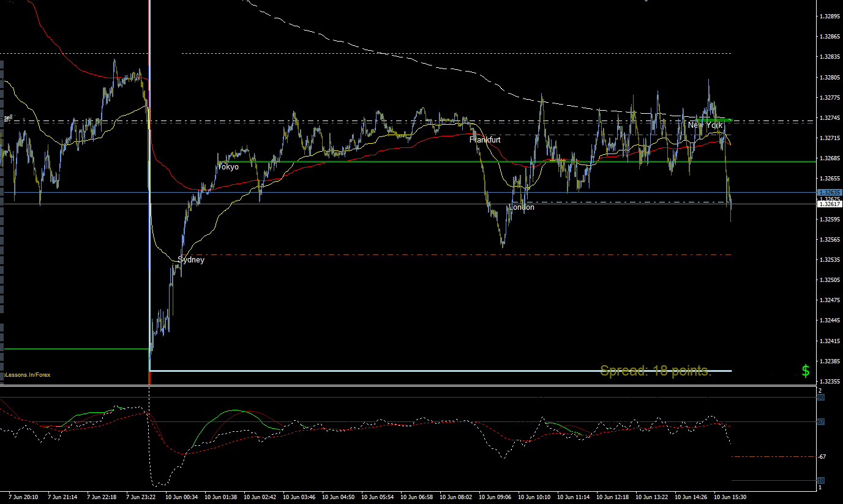This screenshot has height=504, width=843.
Task: Click the blue 1.32635 price tag
Action: point(830,192)
